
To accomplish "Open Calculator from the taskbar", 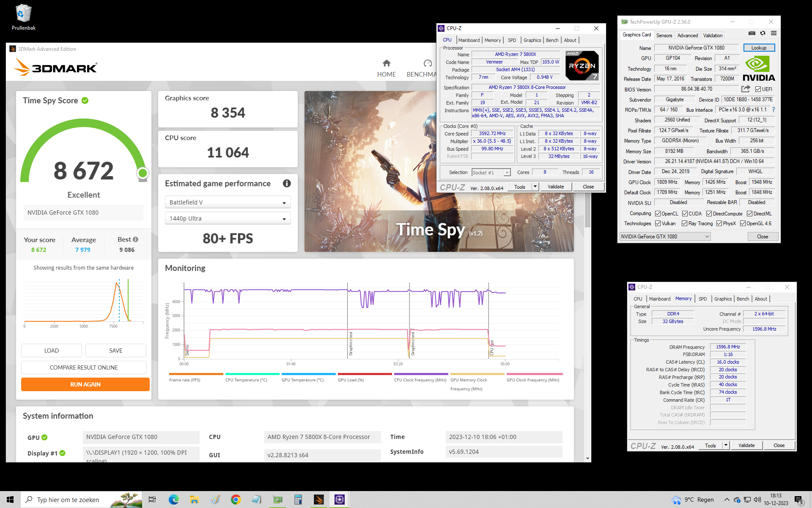I will click(x=298, y=500).
